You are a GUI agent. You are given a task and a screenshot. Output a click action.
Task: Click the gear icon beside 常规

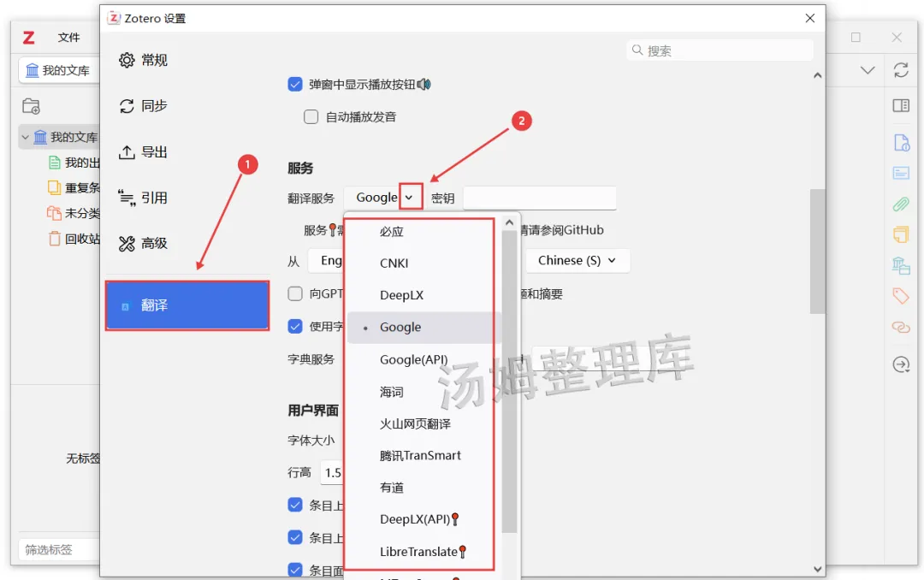(127, 60)
